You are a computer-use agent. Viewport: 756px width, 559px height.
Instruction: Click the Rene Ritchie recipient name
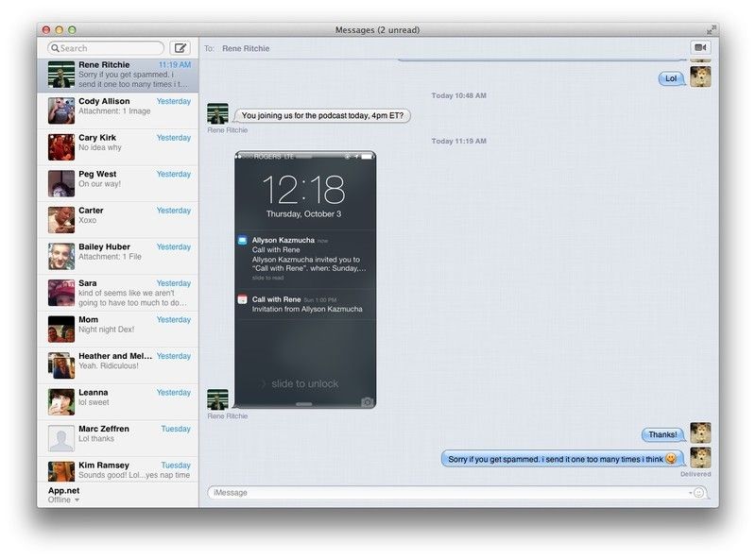tap(246, 48)
